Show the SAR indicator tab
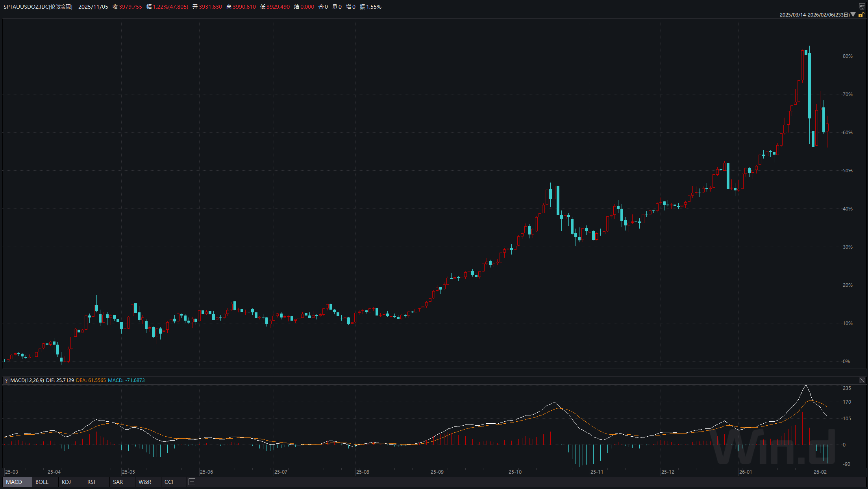 tap(118, 482)
